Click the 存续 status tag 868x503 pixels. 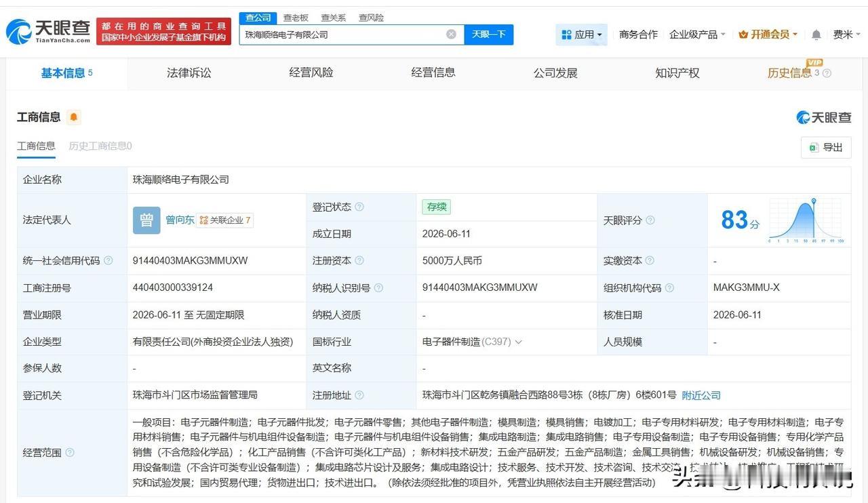pyautogui.click(x=436, y=207)
